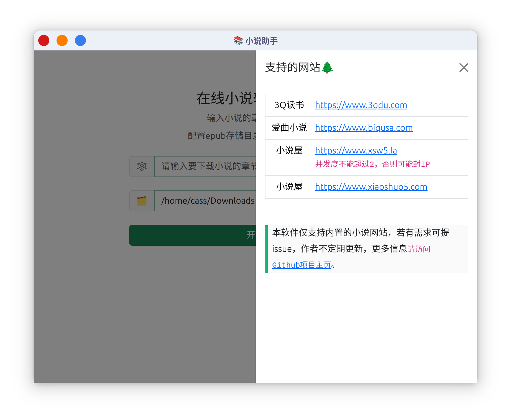Visit https://www.xsw5.la 小说屋 link
Image resolution: width=511 pixels, height=420 pixels.
point(356,150)
